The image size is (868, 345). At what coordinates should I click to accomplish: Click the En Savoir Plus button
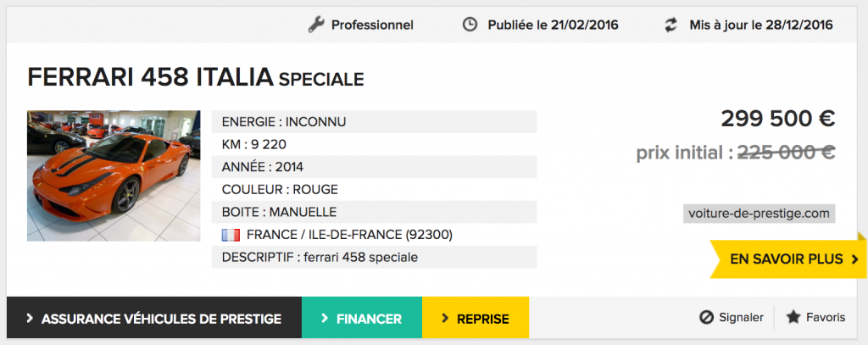788,259
